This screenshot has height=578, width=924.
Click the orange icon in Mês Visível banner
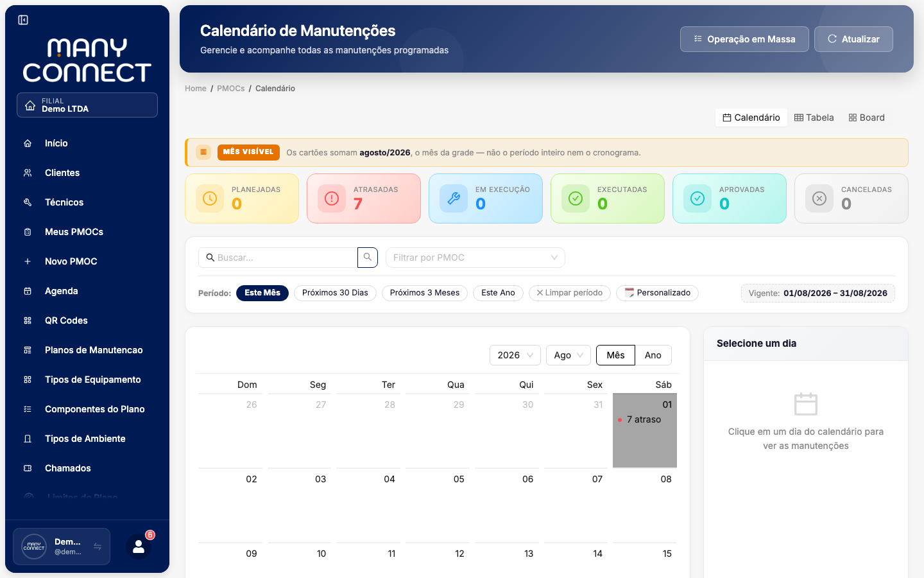203,152
